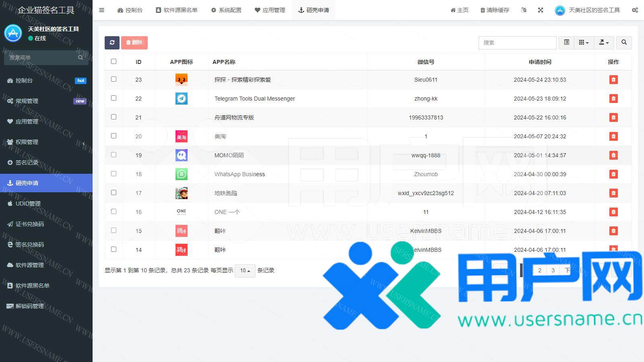Toggle the card view table icon
The image size is (644, 362).
click(566, 43)
